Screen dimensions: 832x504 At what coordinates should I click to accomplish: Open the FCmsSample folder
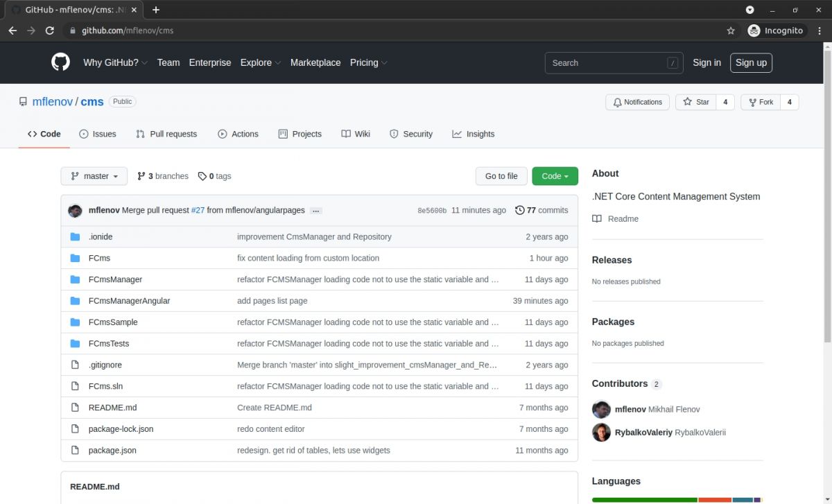[113, 322]
